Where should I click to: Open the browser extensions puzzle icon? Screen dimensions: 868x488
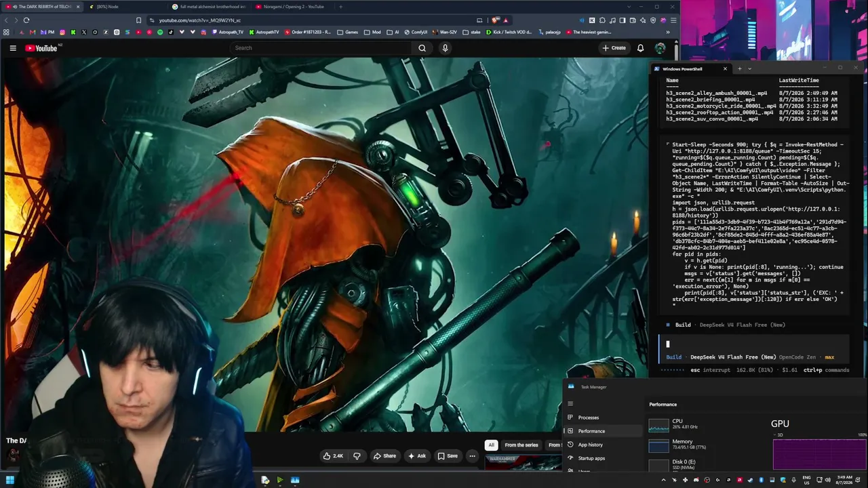pyautogui.click(x=602, y=20)
